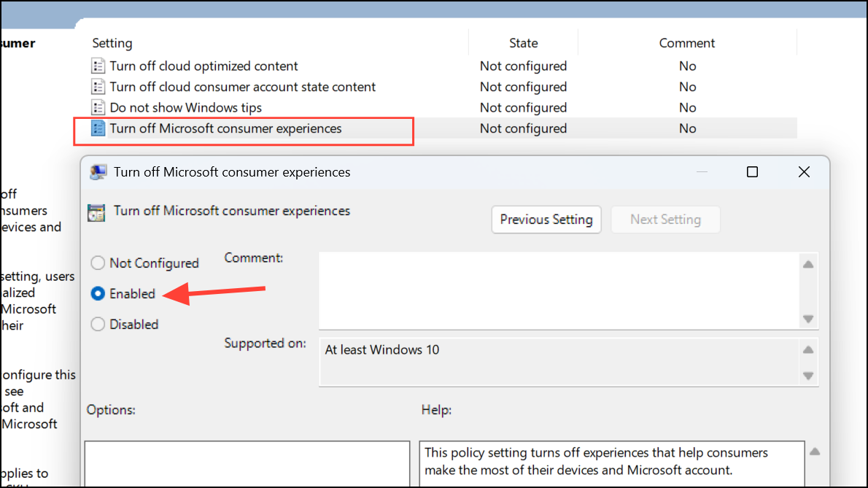
Task: Click the 'Turn off Microsoft consumer experiences' list icon
Action: [98, 128]
